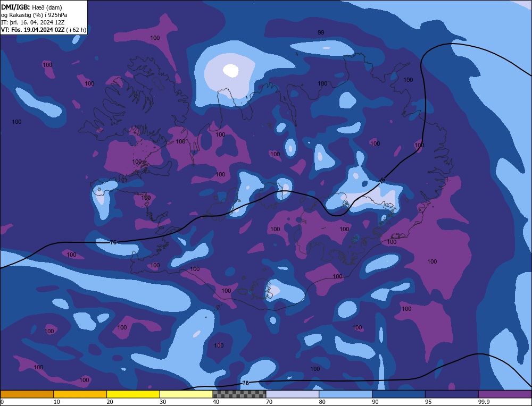Select the legend tick label "70"

pos(269,402)
